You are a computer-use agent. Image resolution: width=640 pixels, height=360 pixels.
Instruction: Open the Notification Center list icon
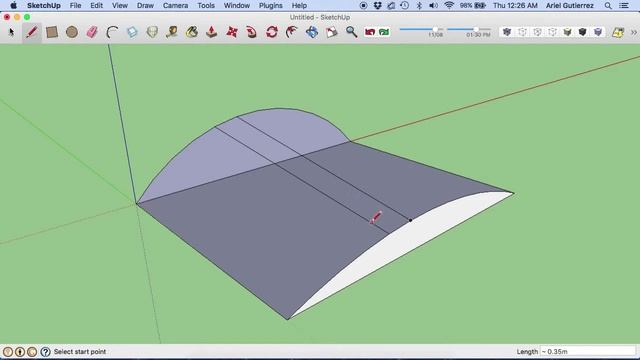(x=624, y=6)
